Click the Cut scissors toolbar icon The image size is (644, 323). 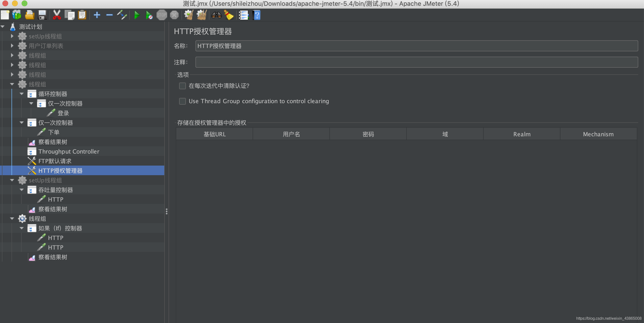pos(57,15)
